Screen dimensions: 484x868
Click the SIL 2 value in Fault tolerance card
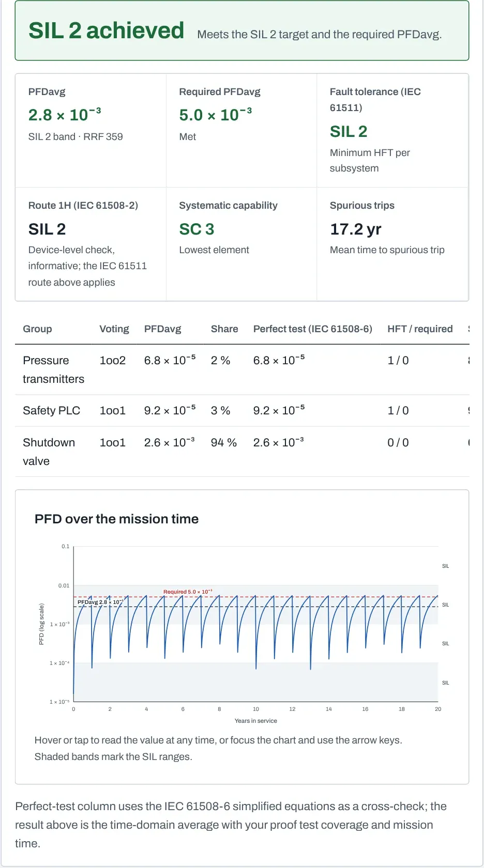[x=349, y=132]
